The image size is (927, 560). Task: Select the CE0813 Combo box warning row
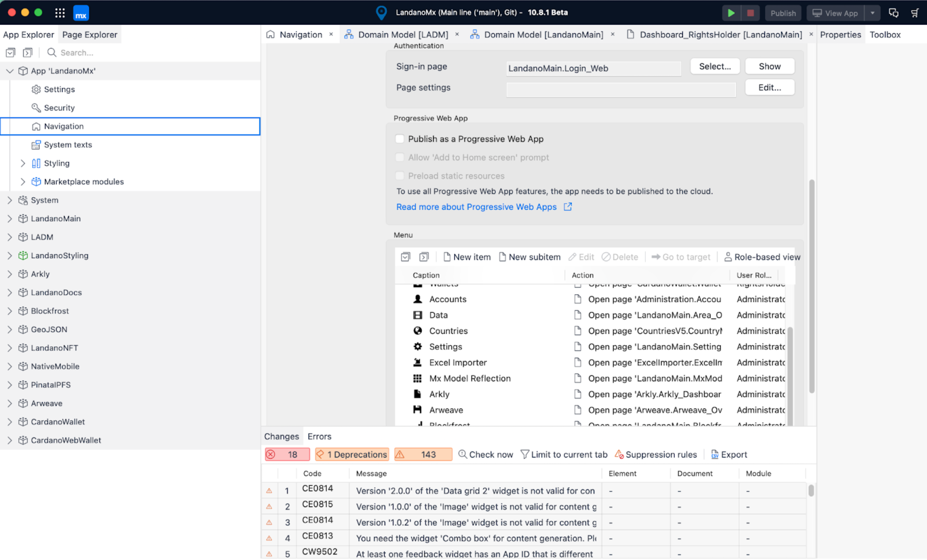coord(534,538)
